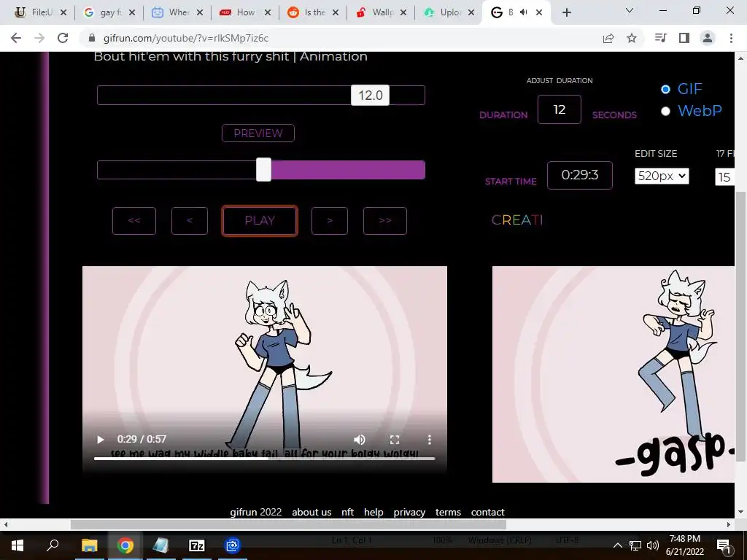Show hidden system tray icons

(617, 545)
